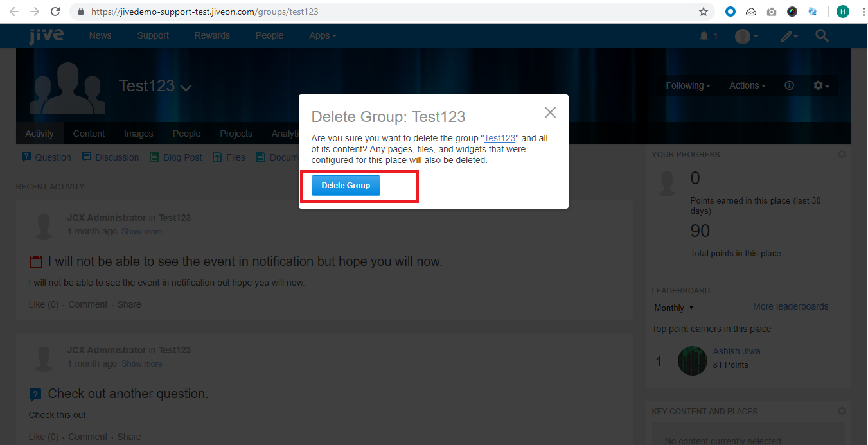Click the Jive logo
This screenshot has width=868, height=445.
(46, 35)
